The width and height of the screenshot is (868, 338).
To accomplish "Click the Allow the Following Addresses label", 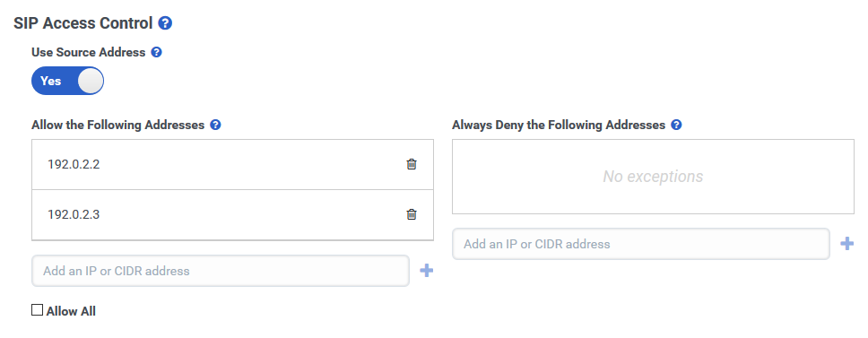I will pyautogui.click(x=117, y=125).
